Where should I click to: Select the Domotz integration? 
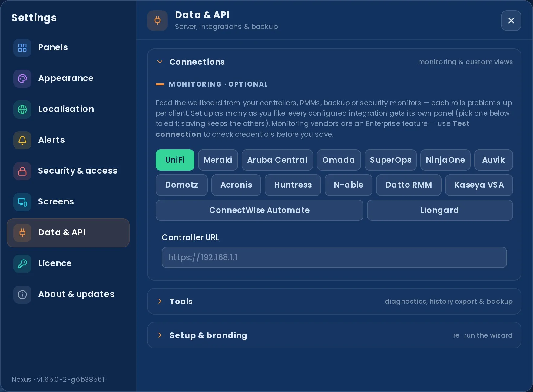[182, 185]
